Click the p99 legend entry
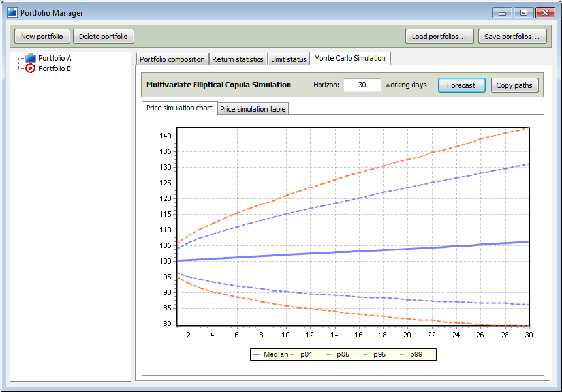The height and width of the screenshot is (392, 562). point(411,354)
